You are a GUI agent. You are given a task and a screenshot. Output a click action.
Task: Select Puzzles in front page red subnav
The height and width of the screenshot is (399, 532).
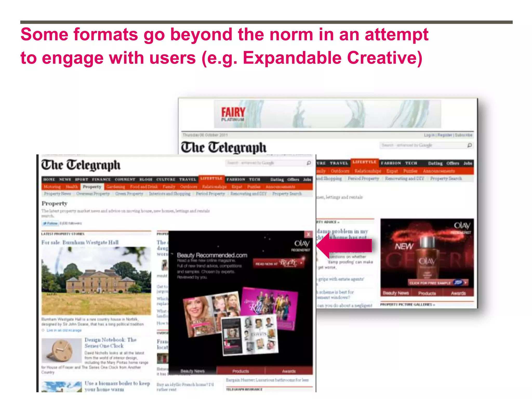coord(254,187)
